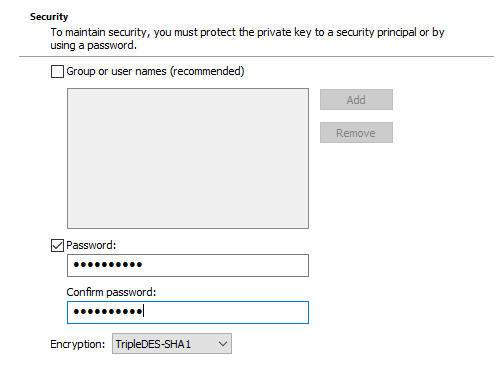Click the masked dots in the Password field

[x=108, y=265]
